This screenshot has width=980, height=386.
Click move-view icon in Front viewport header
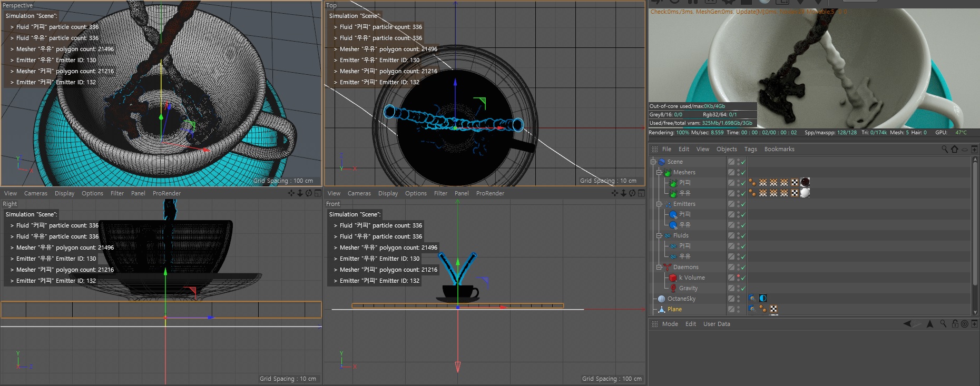click(x=615, y=193)
